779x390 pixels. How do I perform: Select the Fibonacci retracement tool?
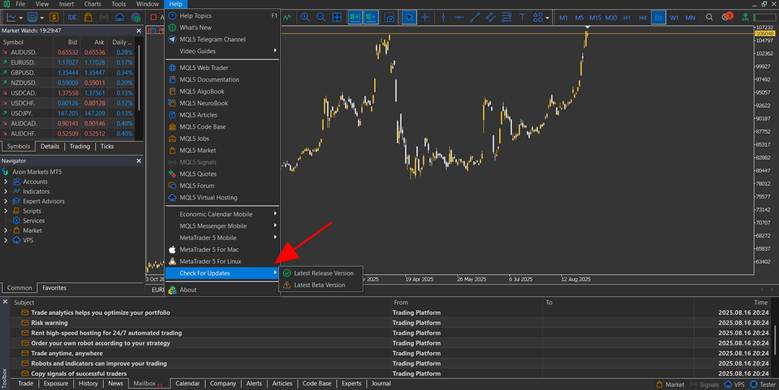(x=506, y=17)
